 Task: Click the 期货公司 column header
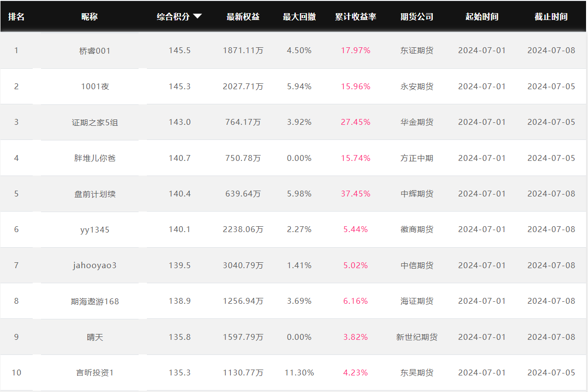click(x=417, y=17)
